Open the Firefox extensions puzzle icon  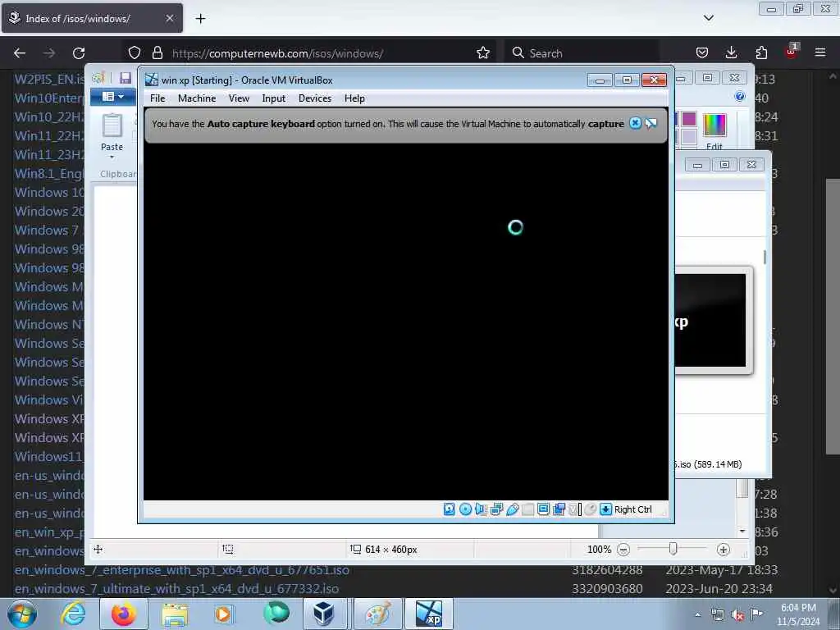pos(761,52)
